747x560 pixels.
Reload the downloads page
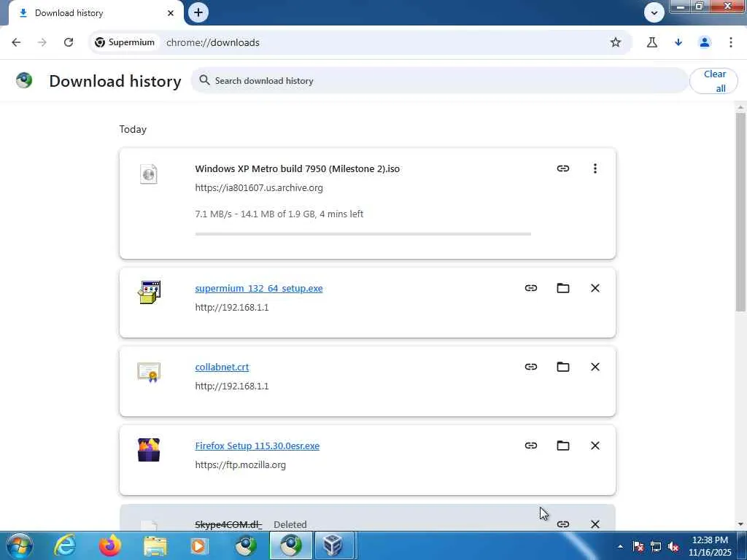69,42
